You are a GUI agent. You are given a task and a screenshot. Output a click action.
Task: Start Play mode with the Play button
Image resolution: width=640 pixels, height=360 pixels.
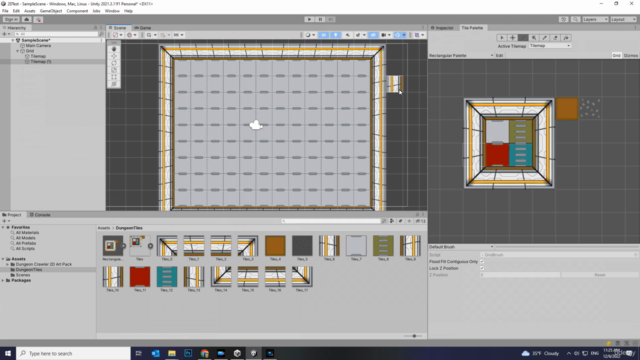pyautogui.click(x=309, y=19)
